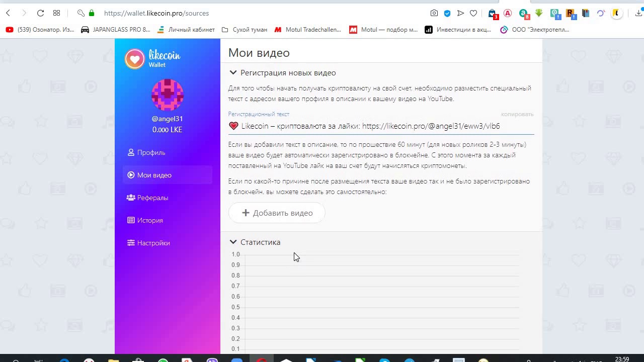Click the 'Добавить видео' button
The image size is (644, 362).
(x=277, y=213)
